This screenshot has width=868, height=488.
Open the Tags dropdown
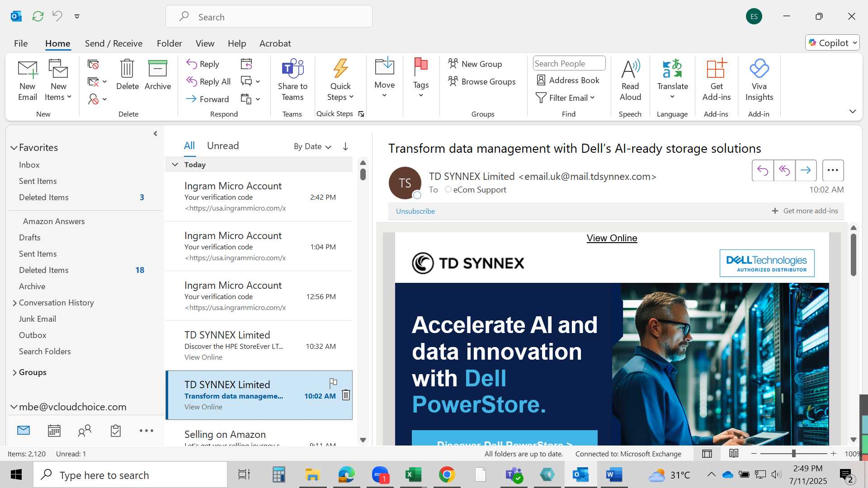pos(421,78)
